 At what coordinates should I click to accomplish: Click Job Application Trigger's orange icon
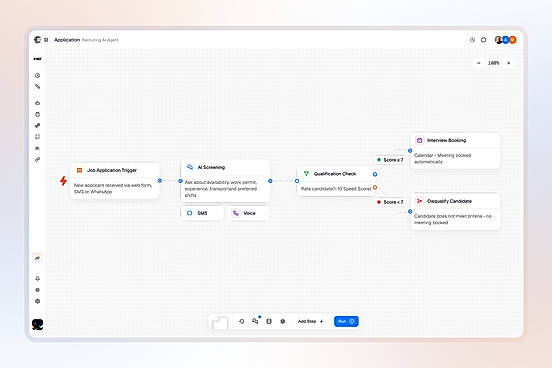[80, 170]
